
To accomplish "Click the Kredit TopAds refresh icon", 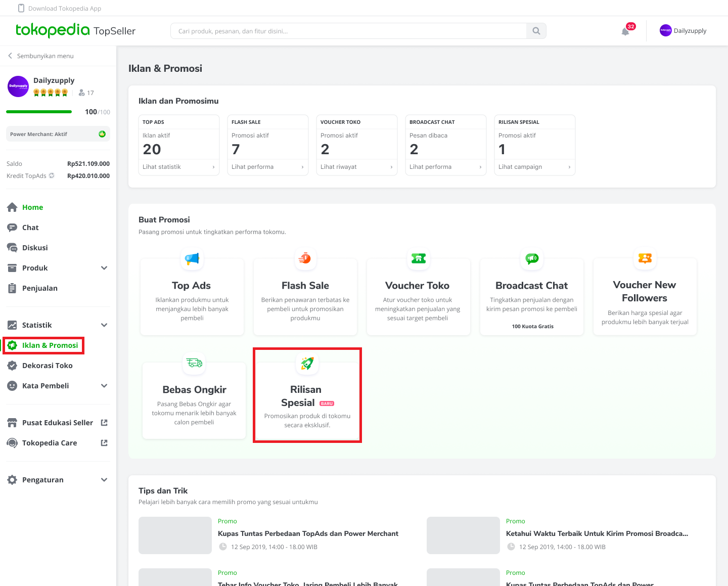I will (x=52, y=175).
